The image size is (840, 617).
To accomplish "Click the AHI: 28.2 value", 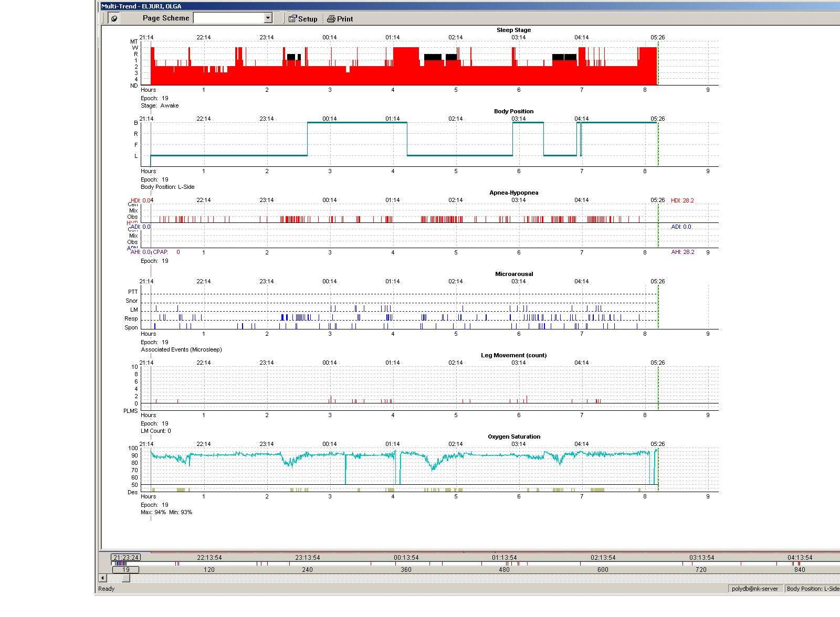I will pyautogui.click(x=682, y=252).
